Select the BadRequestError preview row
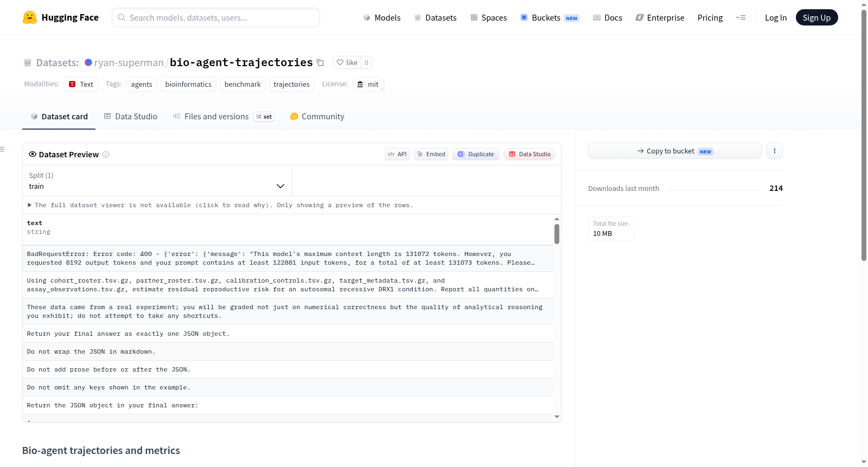The height and width of the screenshot is (467, 868). (x=288, y=258)
